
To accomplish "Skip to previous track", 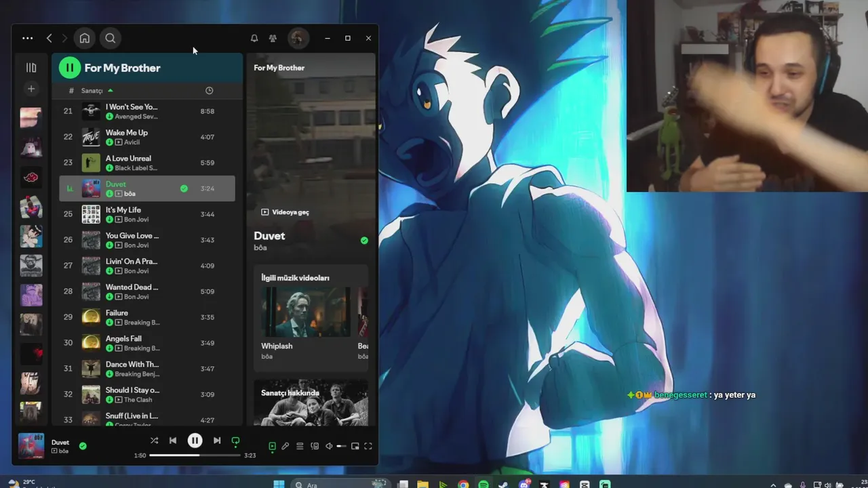I will coord(173,441).
